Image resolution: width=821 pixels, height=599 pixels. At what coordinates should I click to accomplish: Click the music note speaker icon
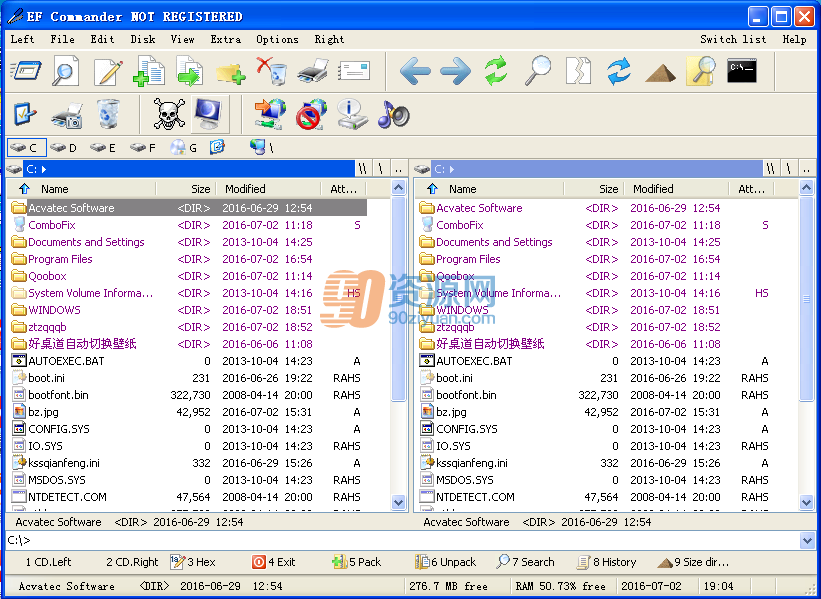pos(393,114)
